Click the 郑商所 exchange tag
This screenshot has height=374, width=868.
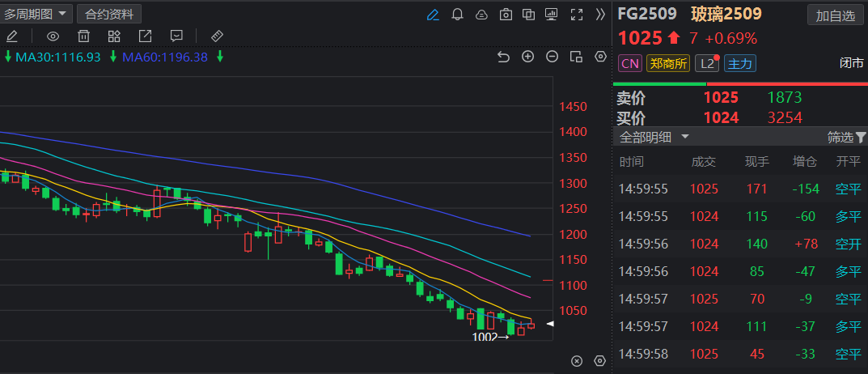(667, 63)
